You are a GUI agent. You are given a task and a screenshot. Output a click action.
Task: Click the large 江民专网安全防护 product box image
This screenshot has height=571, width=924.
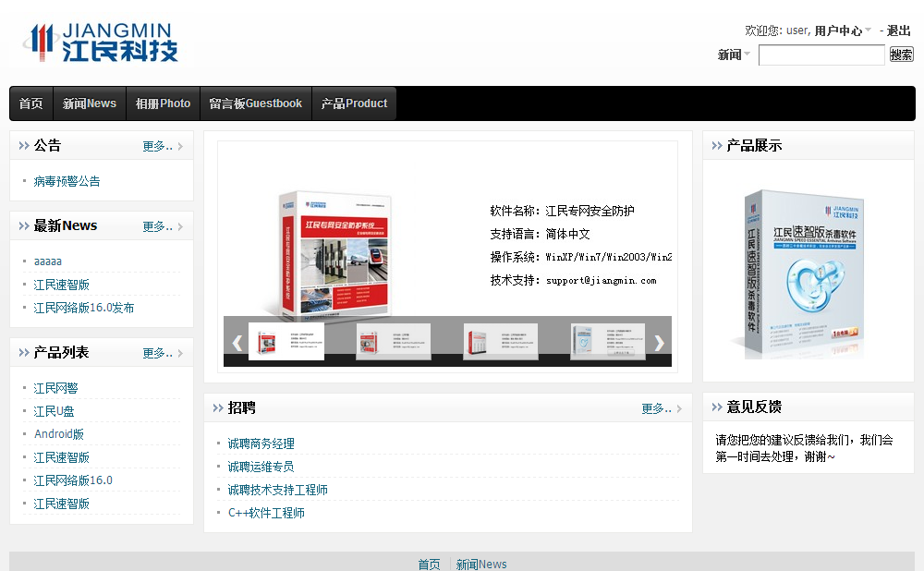[334, 255]
